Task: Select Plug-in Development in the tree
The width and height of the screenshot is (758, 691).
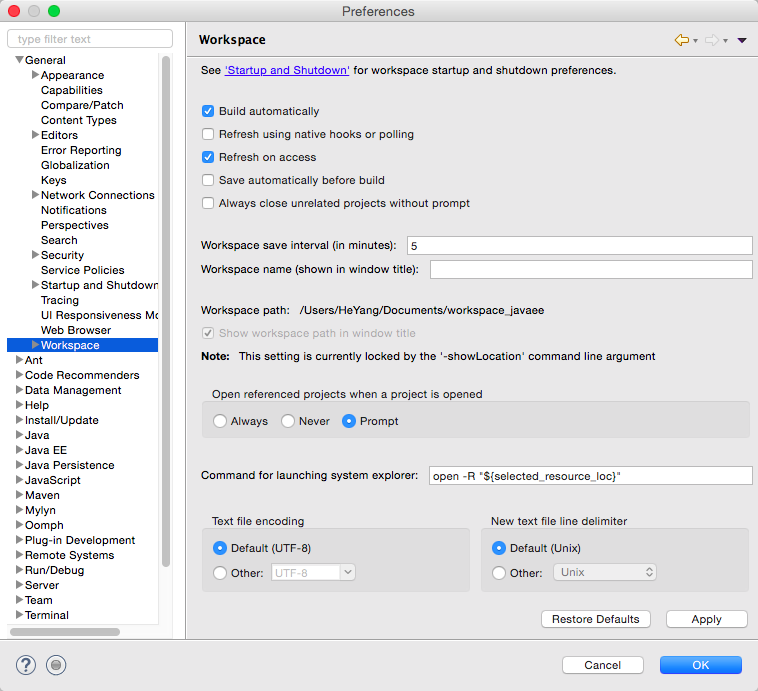Action: [x=80, y=540]
